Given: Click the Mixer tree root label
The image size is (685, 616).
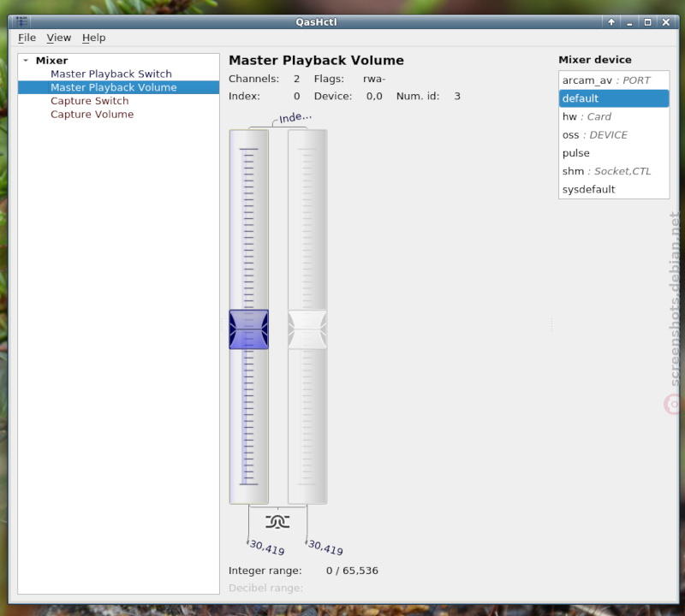Looking at the screenshot, I should click(51, 60).
